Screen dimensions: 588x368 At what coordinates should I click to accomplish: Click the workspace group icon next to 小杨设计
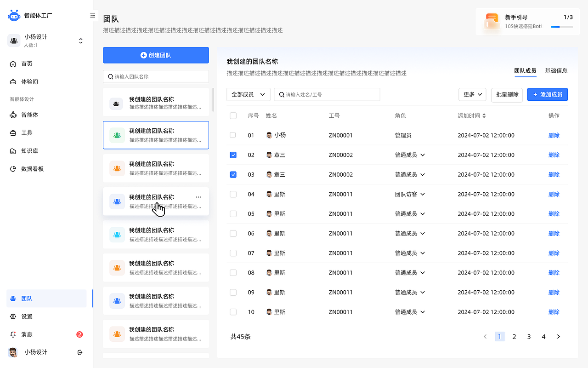(x=14, y=41)
